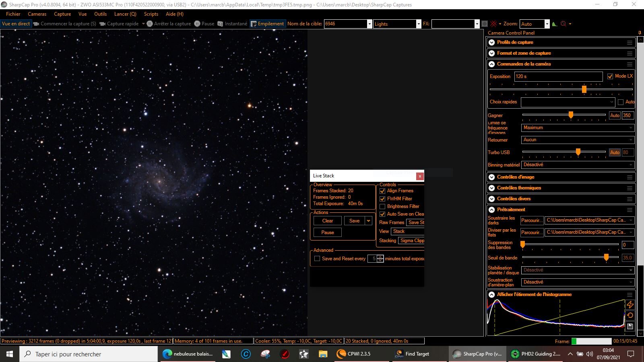The image size is (644, 362).
Task: Click the Empilement live stack toolbar button
Action: [x=267, y=24]
